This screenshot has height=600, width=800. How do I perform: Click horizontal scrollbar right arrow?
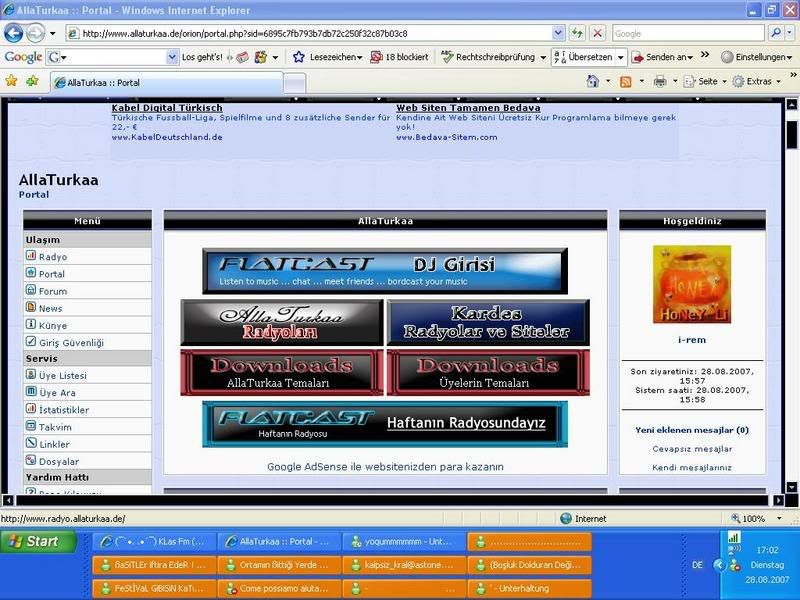778,500
